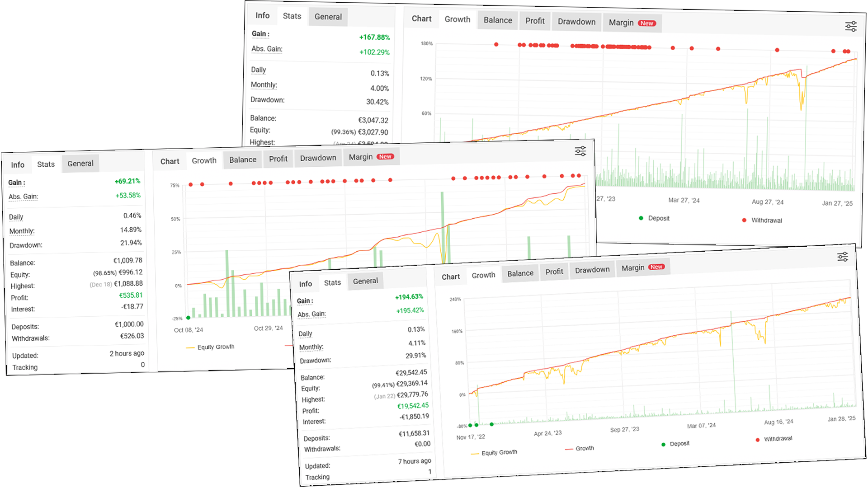
Task: Click Monthly label in top panel
Action: (264, 85)
